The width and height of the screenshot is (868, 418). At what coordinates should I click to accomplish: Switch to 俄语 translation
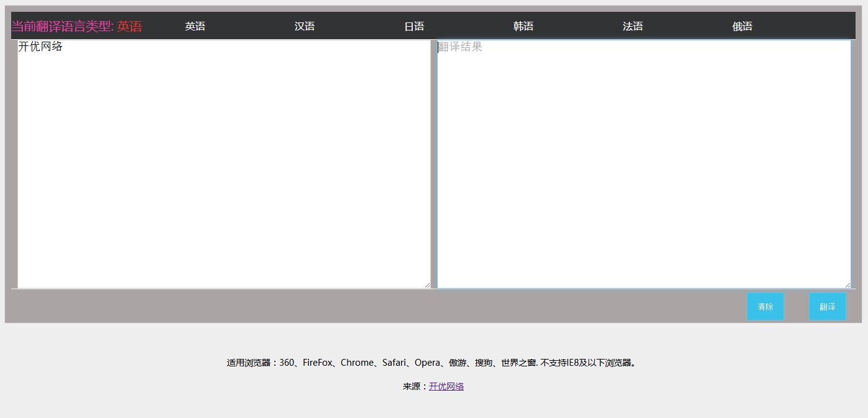pyautogui.click(x=742, y=26)
